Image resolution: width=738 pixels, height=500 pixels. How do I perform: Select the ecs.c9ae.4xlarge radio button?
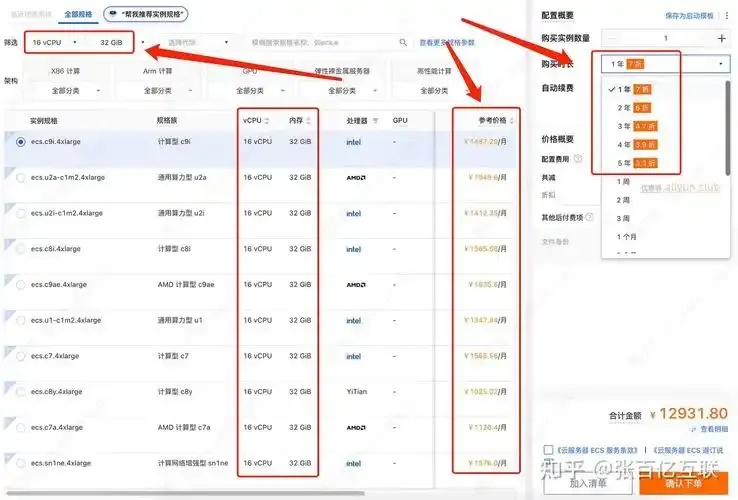(21, 285)
